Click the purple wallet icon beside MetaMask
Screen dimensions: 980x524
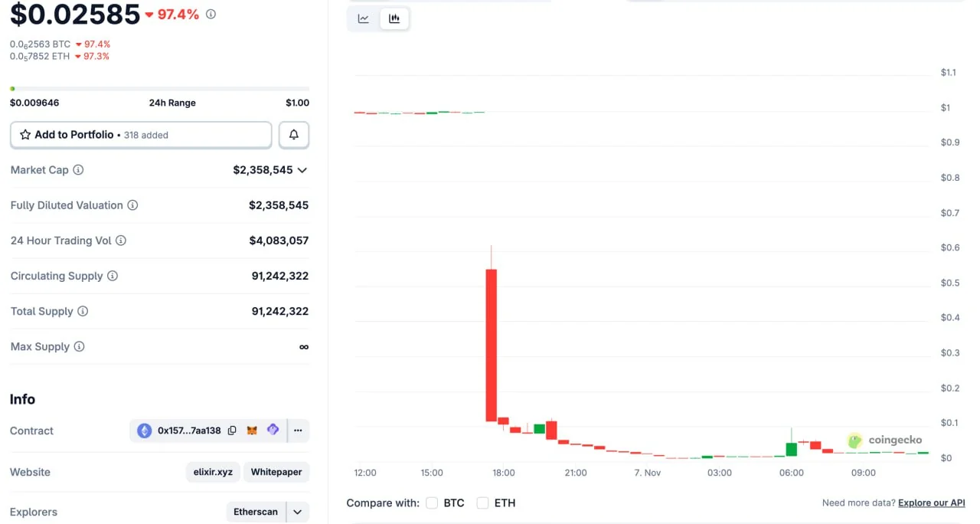273,431
